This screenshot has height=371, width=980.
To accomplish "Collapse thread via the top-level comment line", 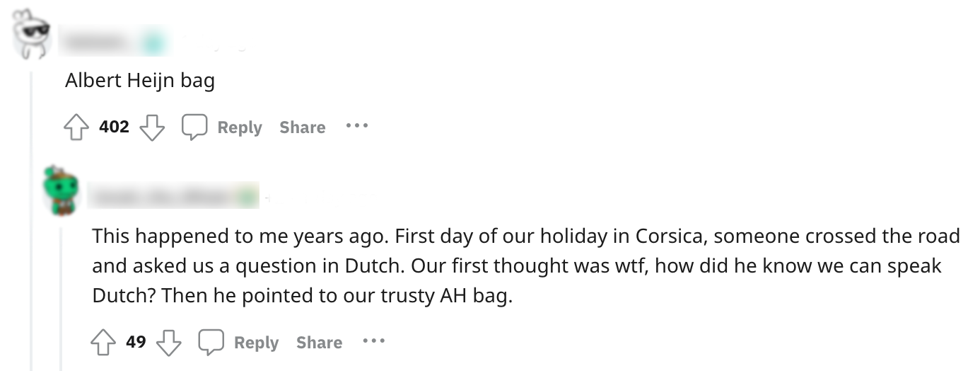I will [31, 212].
